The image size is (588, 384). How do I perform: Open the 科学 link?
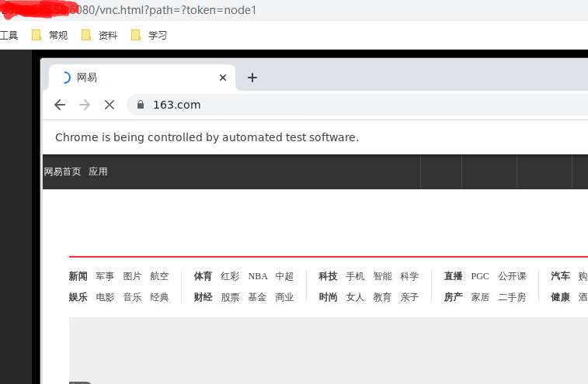coord(409,276)
